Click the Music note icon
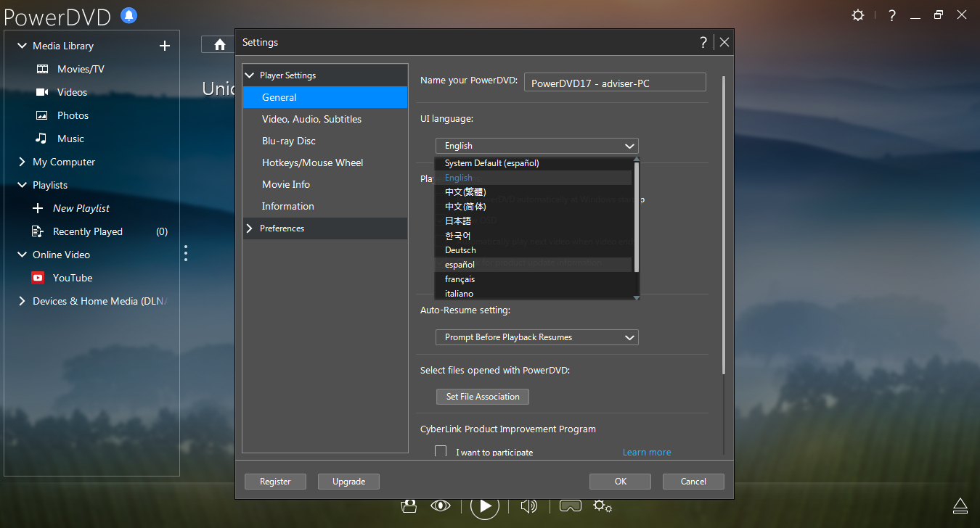This screenshot has width=980, height=528. 42,139
